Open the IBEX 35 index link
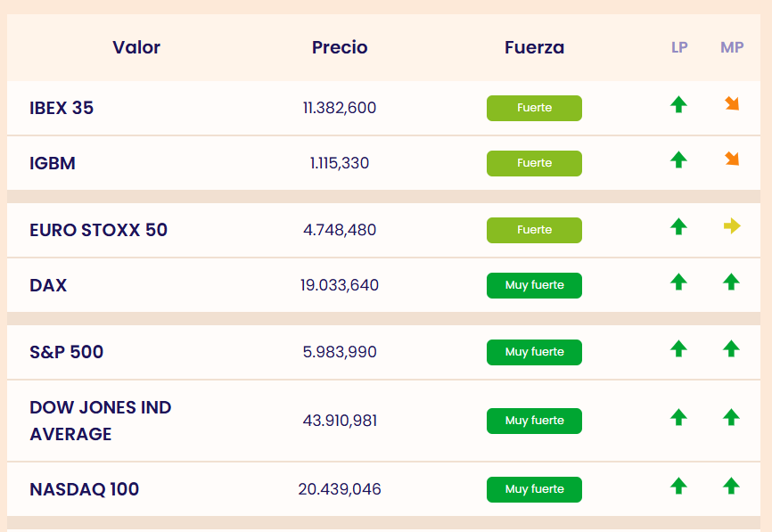Screen dimensions: 772x532 (x=62, y=108)
